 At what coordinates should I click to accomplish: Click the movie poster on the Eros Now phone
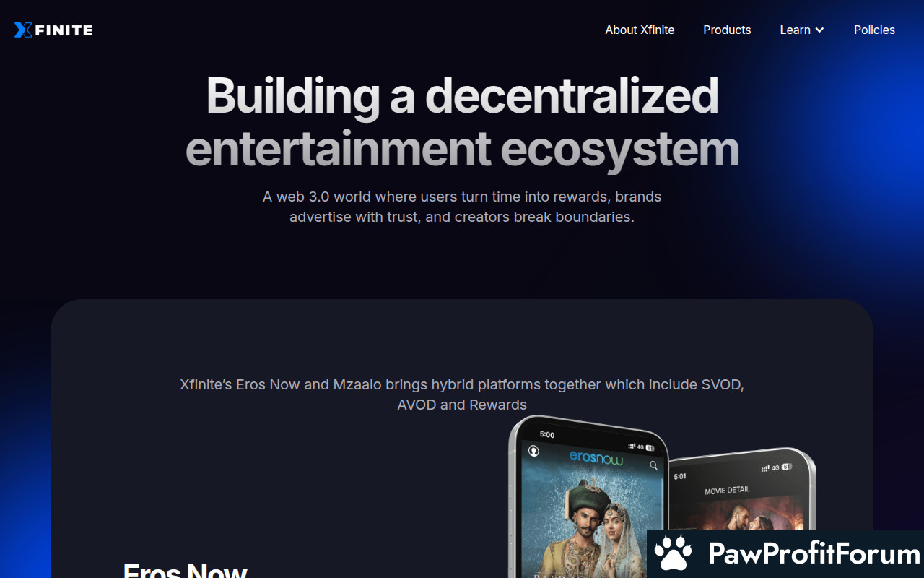pyautogui.click(x=592, y=520)
